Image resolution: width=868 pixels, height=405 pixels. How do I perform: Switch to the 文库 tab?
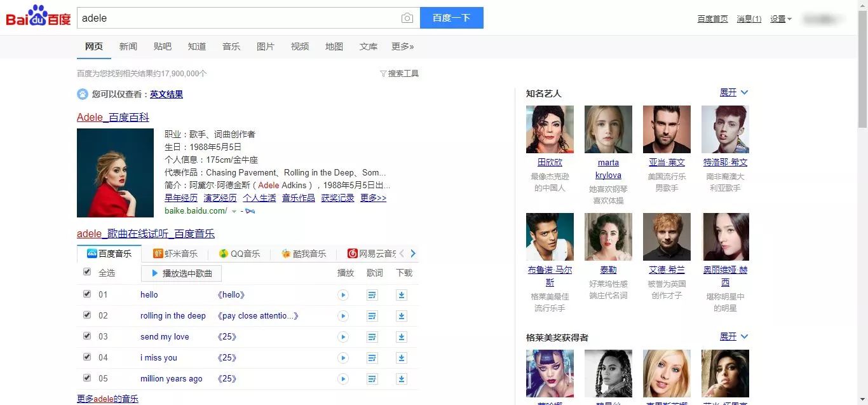[x=369, y=46]
